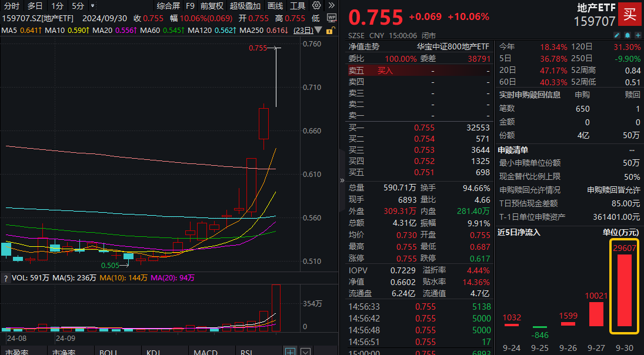Collapse the side panel via divider arrow
The image size is (644, 355).
342,180
